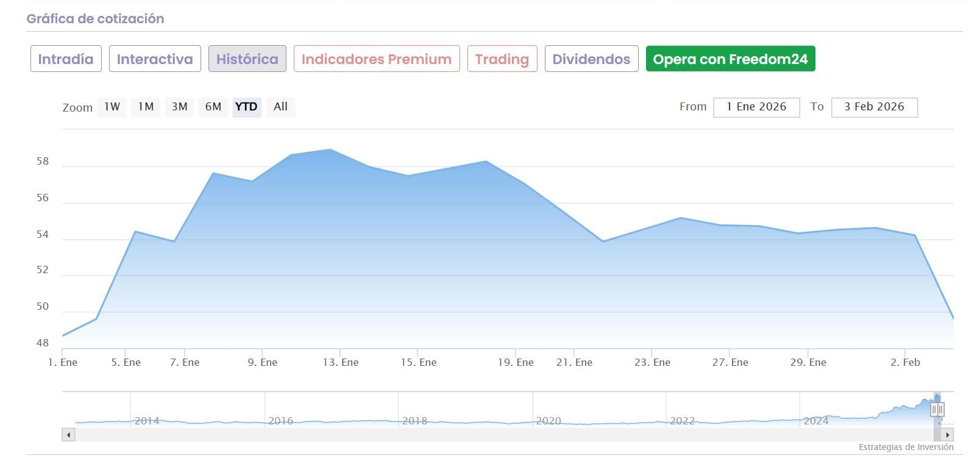This screenshot has height=461, width=980.
Task: Click the 58 price axis label
Action: (43, 162)
